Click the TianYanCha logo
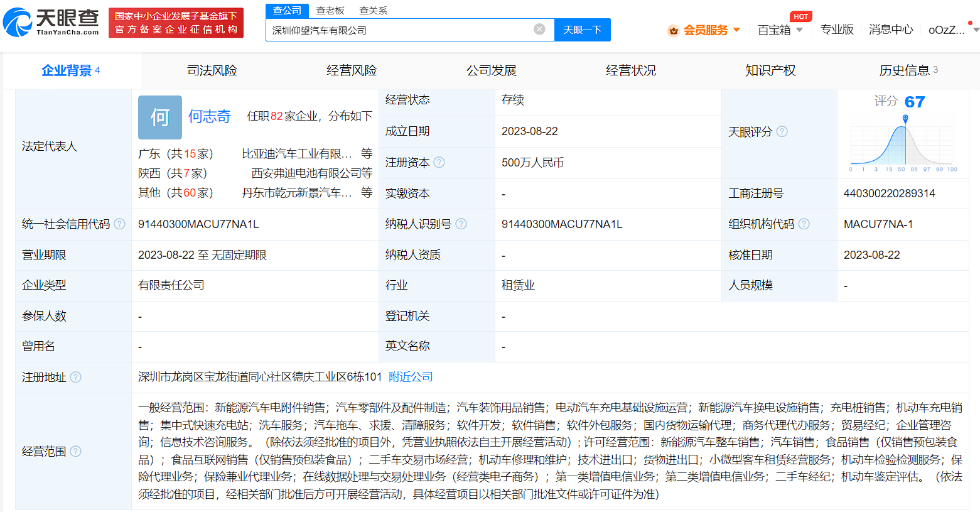This screenshot has height=512, width=980. tap(51, 23)
